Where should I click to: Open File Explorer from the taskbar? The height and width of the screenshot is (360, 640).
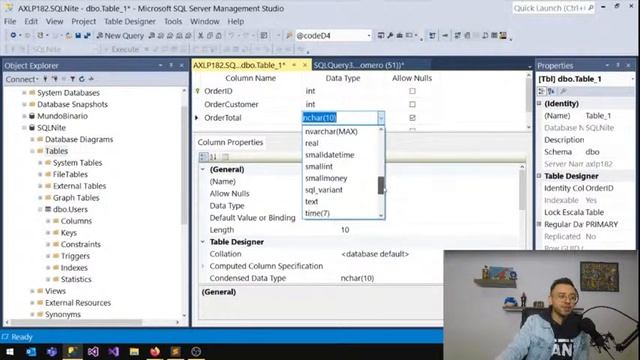tap(134, 351)
